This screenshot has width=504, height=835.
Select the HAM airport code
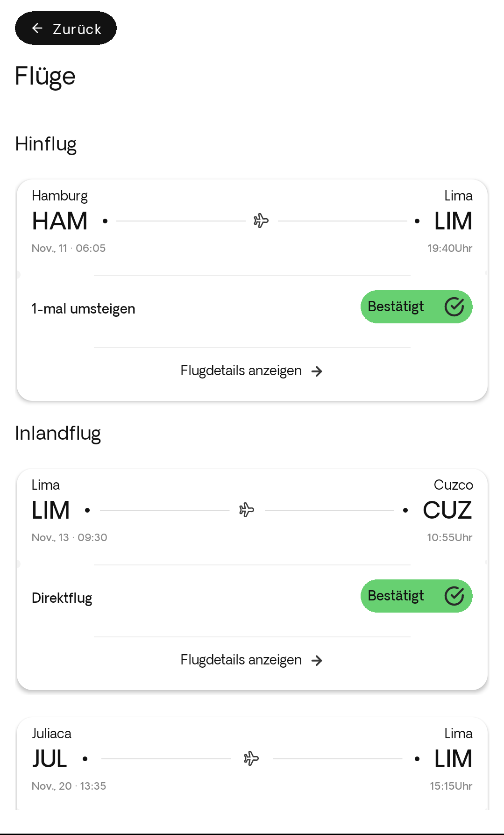[60, 221]
